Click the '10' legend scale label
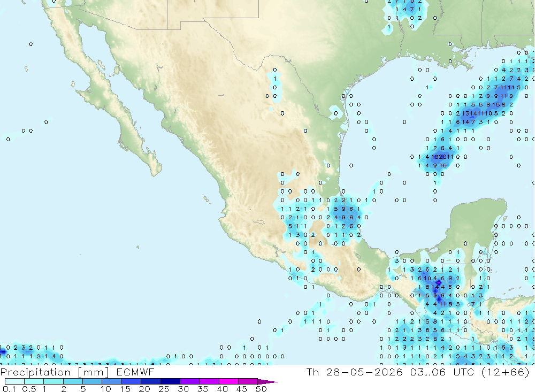The height and width of the screenshot is (392, 535). (105, 389)
